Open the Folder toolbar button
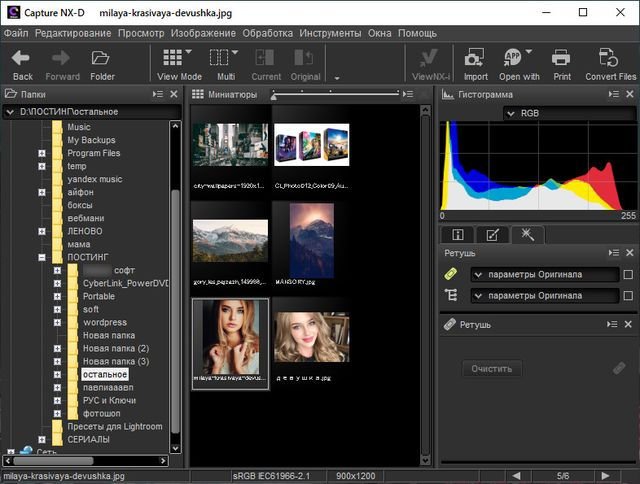 (102, 58)
